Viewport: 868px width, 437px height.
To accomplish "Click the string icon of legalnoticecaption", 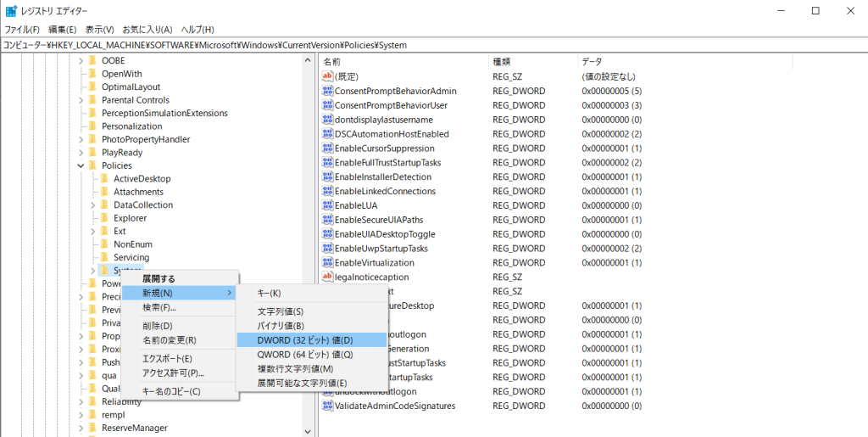I will [328, 277].
